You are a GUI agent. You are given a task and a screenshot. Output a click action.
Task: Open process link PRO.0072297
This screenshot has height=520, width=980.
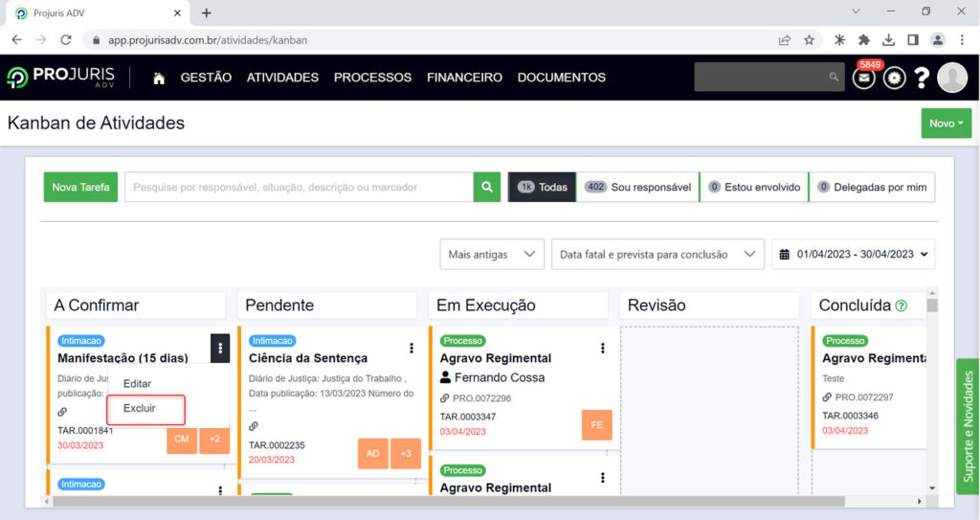click(864, 397)
